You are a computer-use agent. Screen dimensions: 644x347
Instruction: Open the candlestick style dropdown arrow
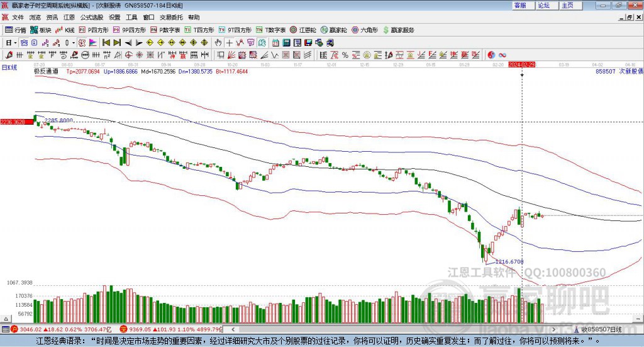click(74, 43)
